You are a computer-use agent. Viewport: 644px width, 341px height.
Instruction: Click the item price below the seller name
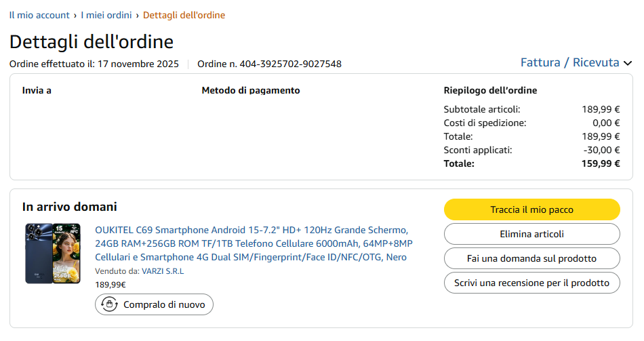coord(110,285)
